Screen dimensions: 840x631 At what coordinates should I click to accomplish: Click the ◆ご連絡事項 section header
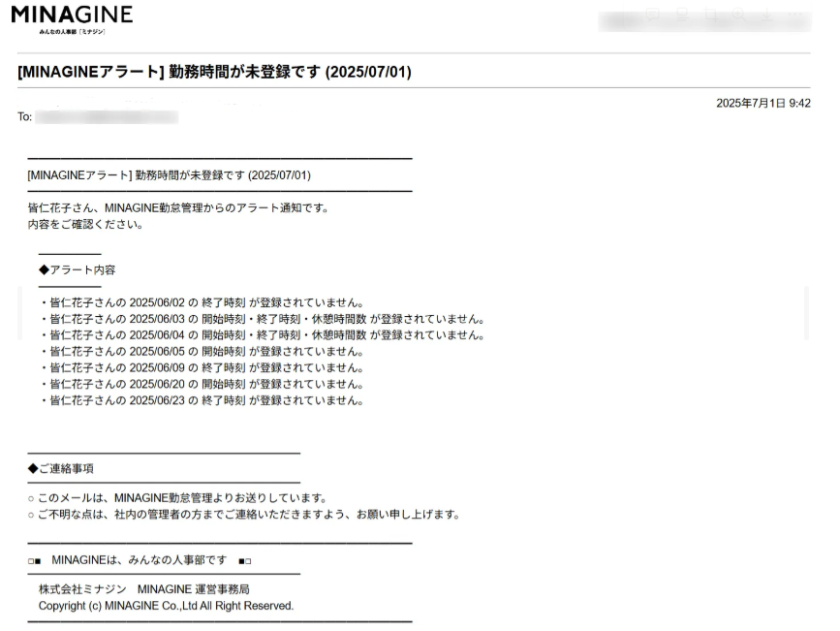tap(61, 469)
